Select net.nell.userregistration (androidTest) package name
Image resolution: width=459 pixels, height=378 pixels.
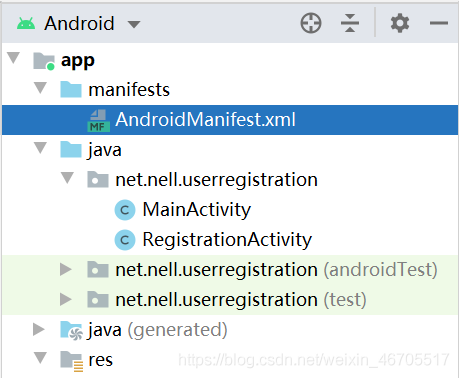click(276, 270)
